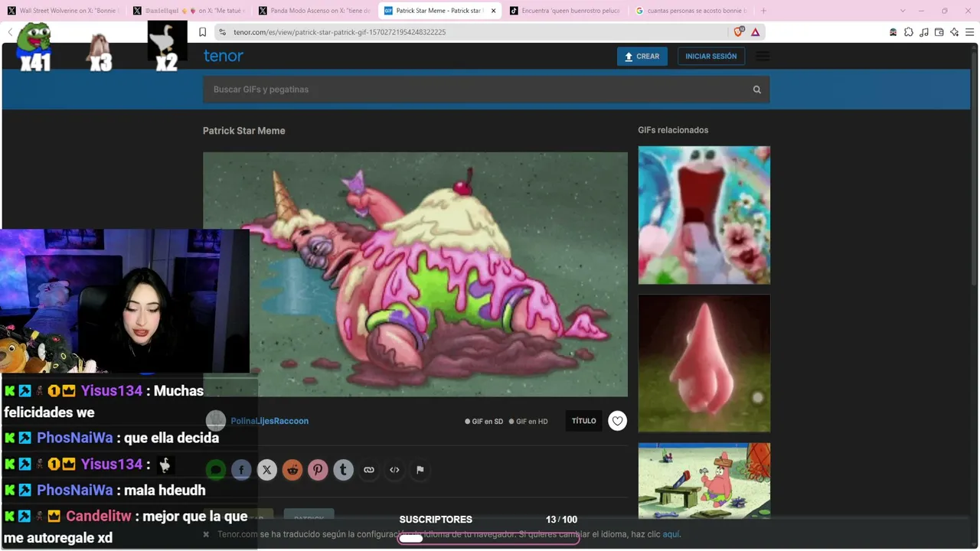The width and height of the screenshot is (980, 551).
Task: Click the search magnifier icon
Action: pyautogui.click(x=756, y=90)
